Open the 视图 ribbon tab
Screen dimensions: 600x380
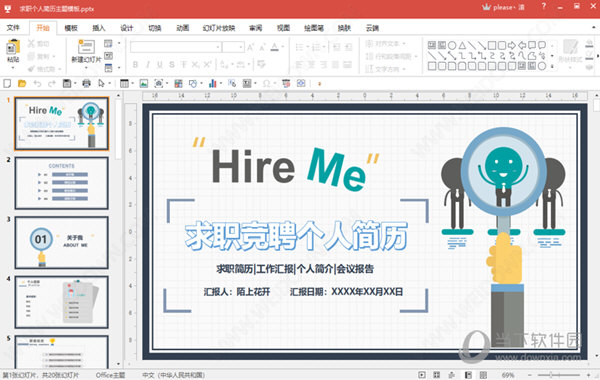[283, 28]
